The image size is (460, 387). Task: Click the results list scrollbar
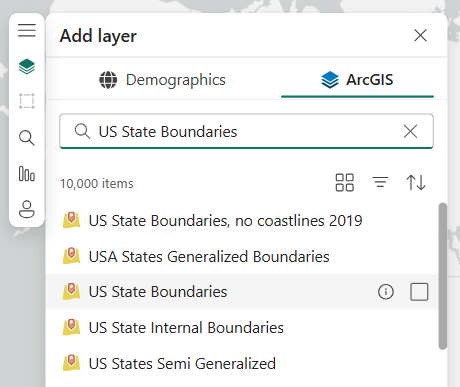443,276
